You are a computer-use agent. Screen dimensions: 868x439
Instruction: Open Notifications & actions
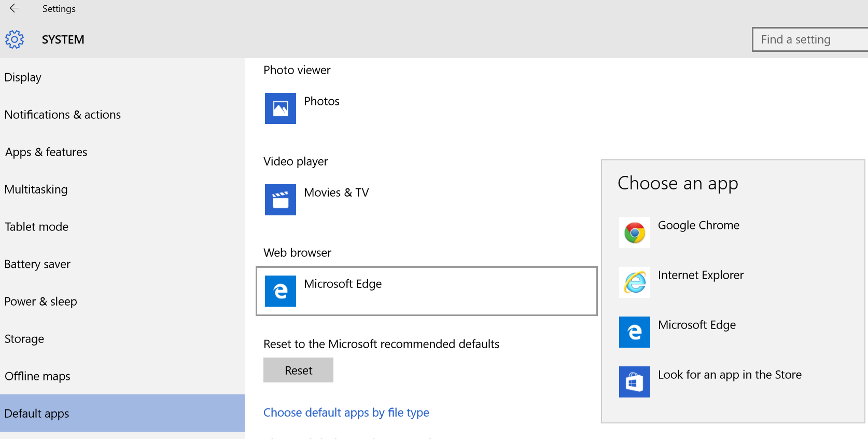122,115
